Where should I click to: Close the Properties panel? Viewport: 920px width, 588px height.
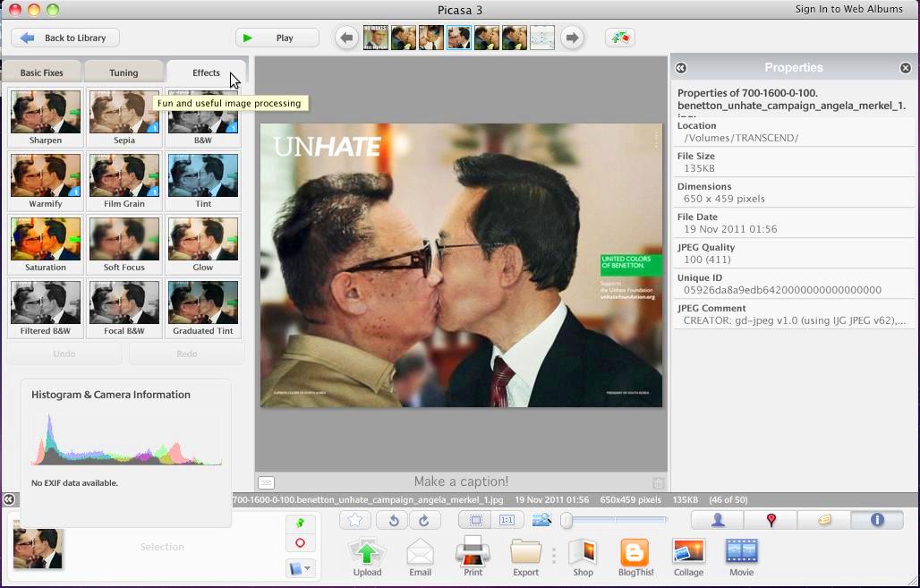coord(906,68)
